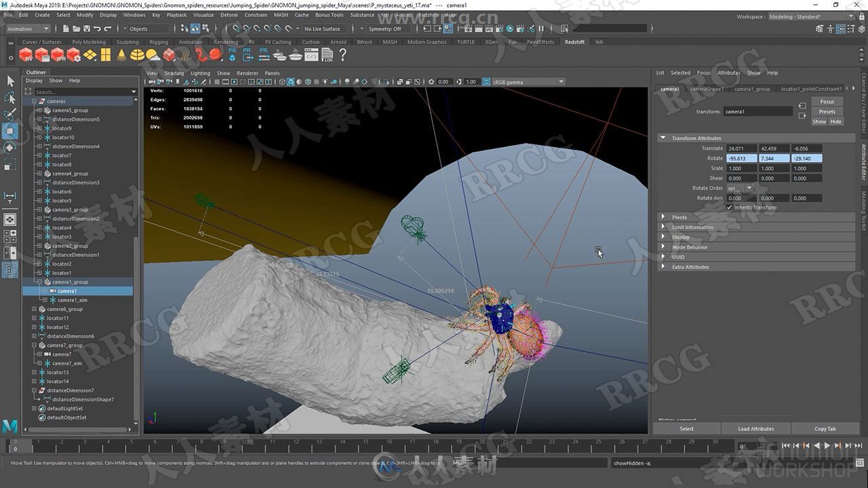Viewport: 868px width, 488px height.
Task: Open Redshift RenderView shelf icon RV
Action: click(x=26, y=54)
